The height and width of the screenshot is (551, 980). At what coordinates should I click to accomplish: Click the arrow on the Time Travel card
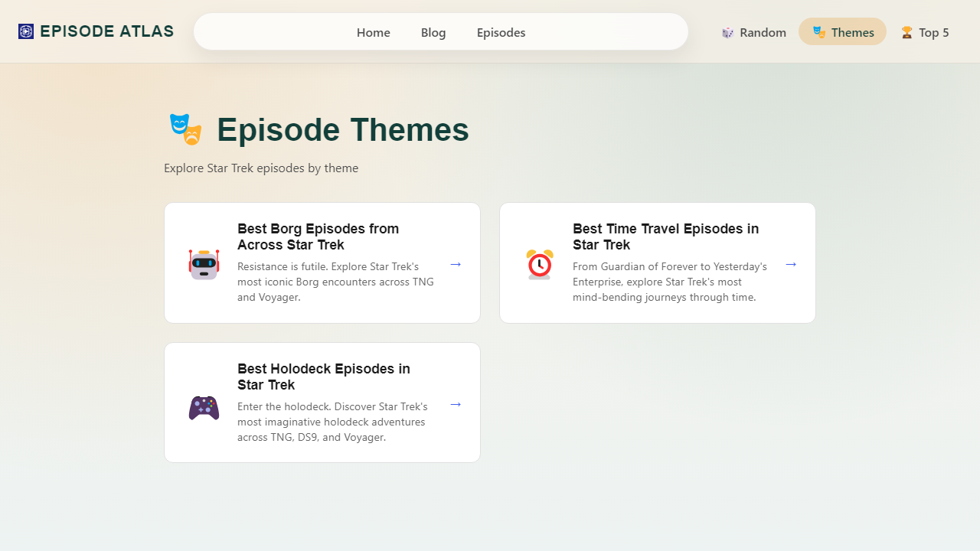pyautogui.click(x=791, y=263)
